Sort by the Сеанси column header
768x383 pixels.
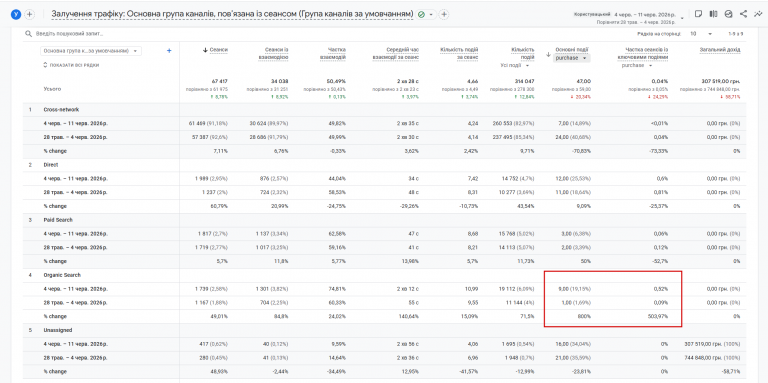coord(218,50)
